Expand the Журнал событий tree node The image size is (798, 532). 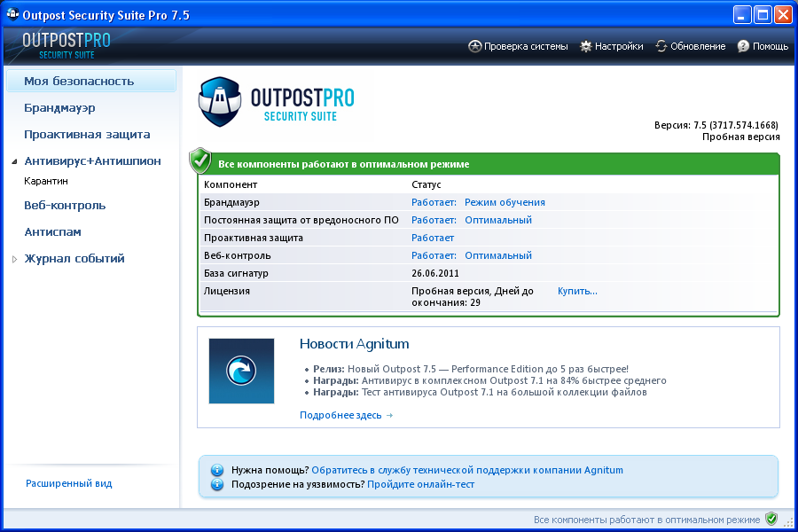point(15,259)
